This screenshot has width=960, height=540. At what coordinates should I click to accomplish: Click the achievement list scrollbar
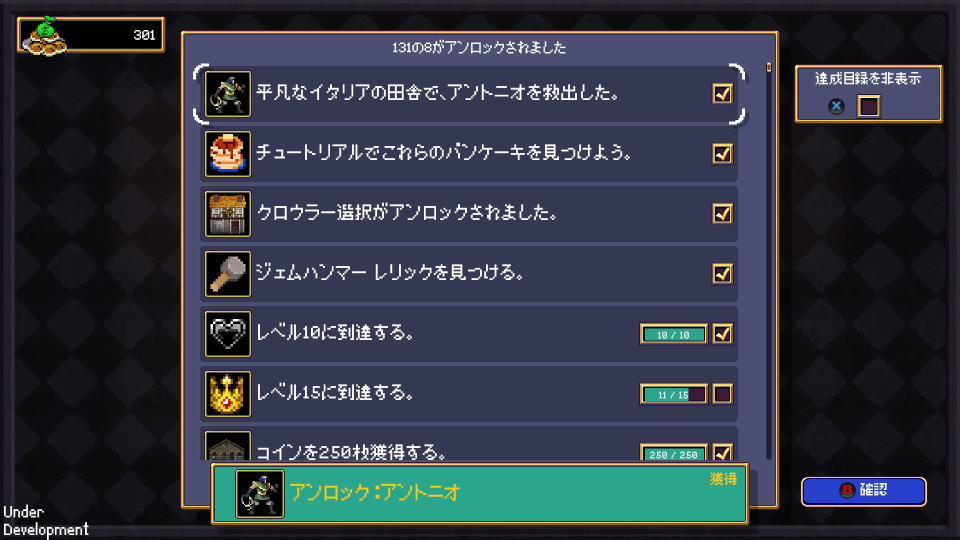[769, 260]
